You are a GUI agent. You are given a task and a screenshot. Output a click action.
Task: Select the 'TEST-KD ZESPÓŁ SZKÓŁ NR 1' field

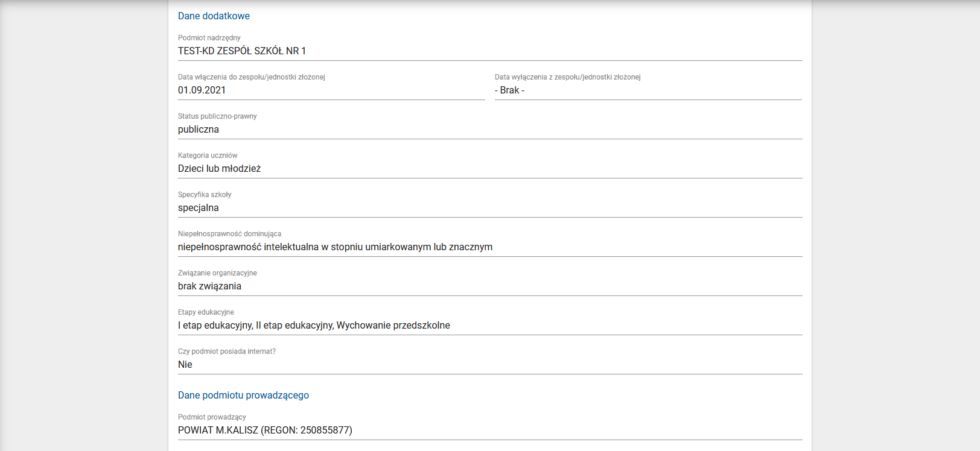[x=242, y=51]
